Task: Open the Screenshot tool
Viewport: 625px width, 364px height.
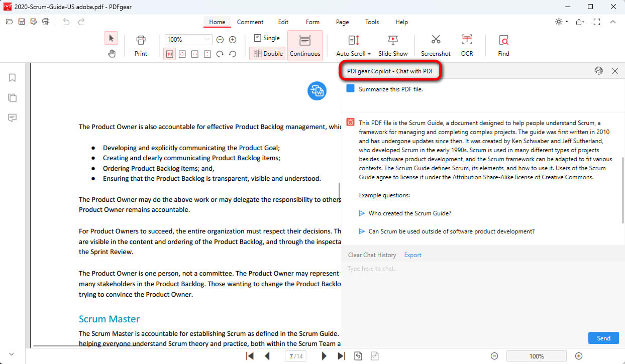Action: [435, 44]
